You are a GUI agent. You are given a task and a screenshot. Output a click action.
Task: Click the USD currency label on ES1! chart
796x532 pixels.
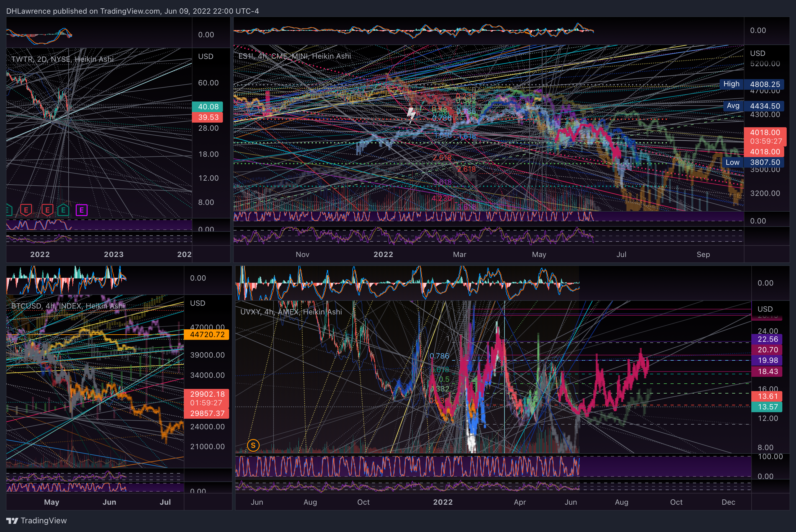coord(758,53)
